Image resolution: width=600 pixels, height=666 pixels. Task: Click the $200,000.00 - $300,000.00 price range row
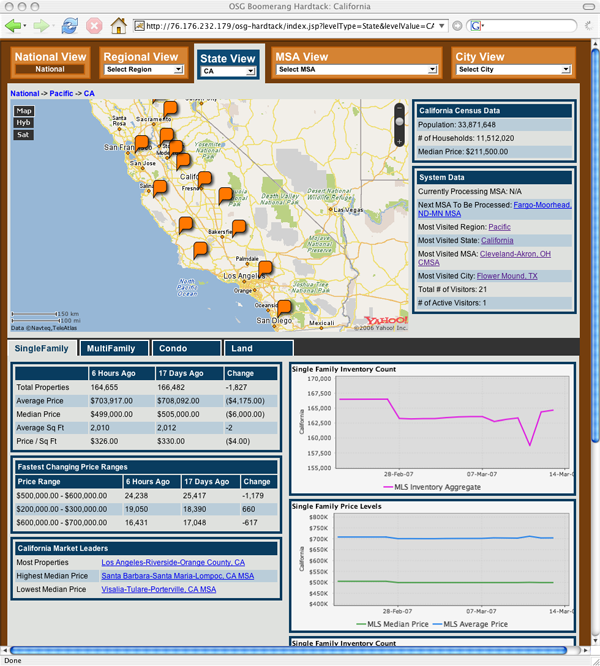coord(146,509)
